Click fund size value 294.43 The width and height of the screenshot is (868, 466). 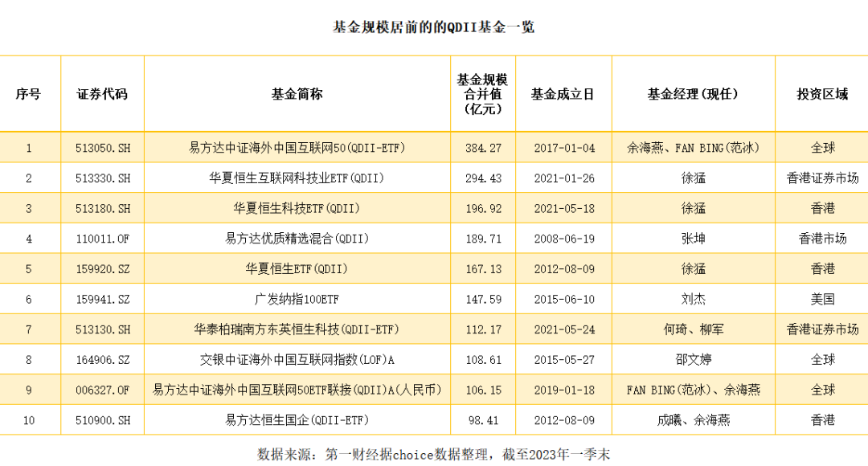tap(483, 178)
